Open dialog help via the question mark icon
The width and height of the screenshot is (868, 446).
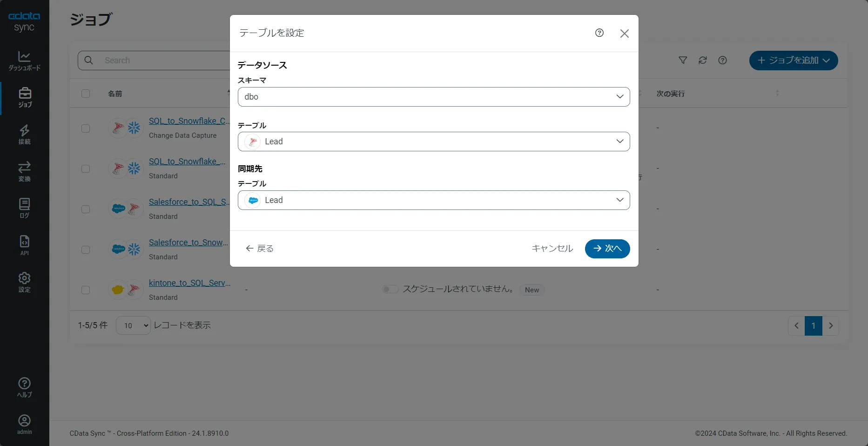(x=599, y=33)
